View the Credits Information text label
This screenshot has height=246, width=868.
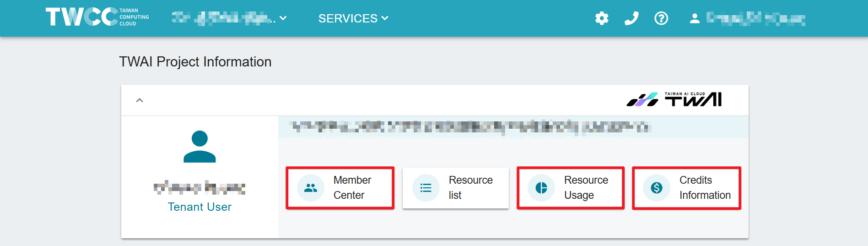pyautogui.click(x=705, y=187)
